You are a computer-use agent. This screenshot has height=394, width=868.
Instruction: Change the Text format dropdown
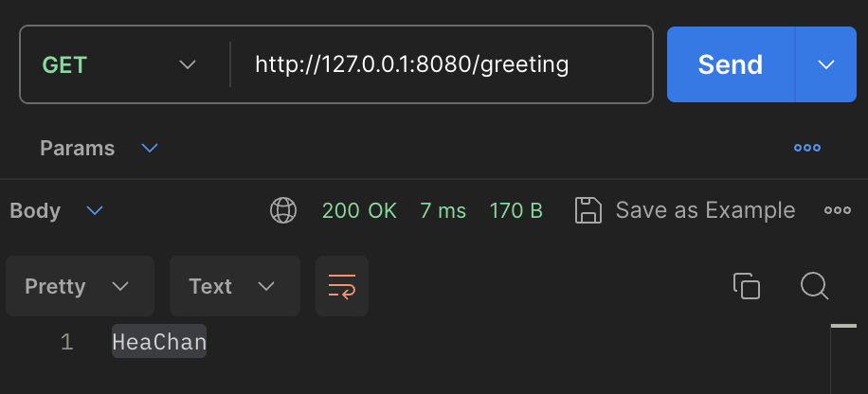tap(235, 286)
